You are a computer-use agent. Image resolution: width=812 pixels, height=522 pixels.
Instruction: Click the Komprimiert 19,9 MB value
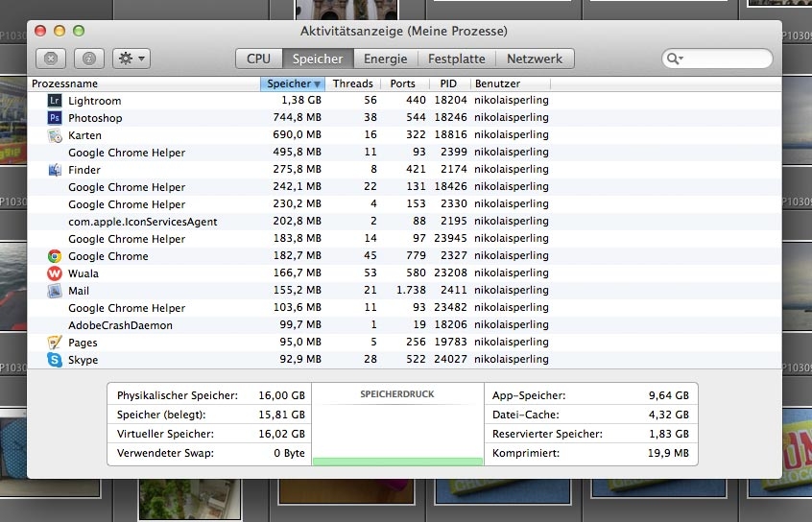coord(668,453)
